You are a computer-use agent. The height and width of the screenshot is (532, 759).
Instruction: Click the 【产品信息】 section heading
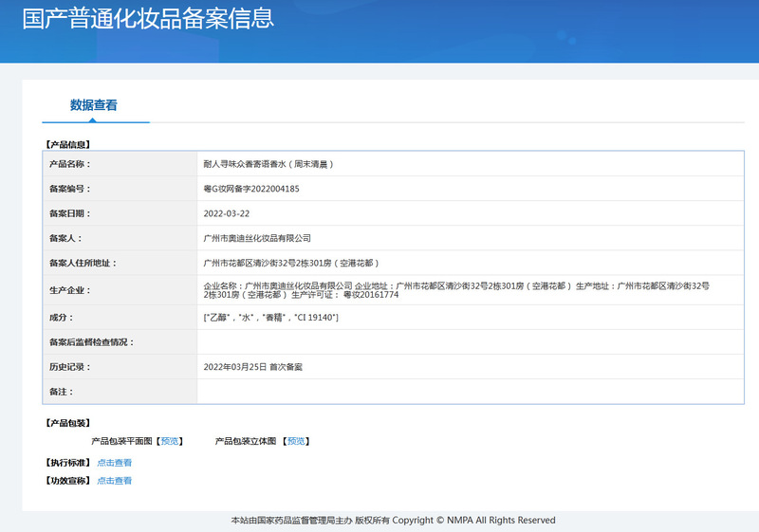[x=67, y=144]
